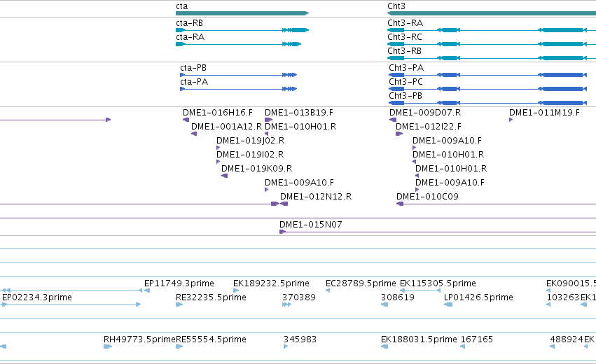Select the LP01426.5prime label

tap(478, 297)
